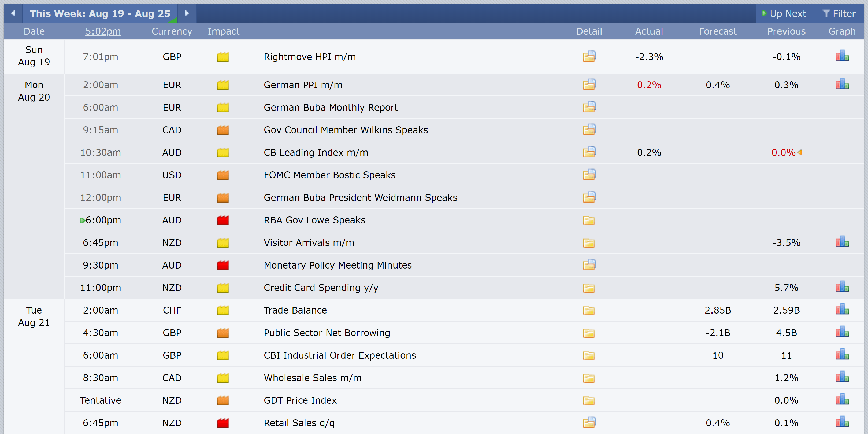Open detail for Monetary Policy Meeting Minutes
The image size is (868, 434).
click(x=589, y=265)
